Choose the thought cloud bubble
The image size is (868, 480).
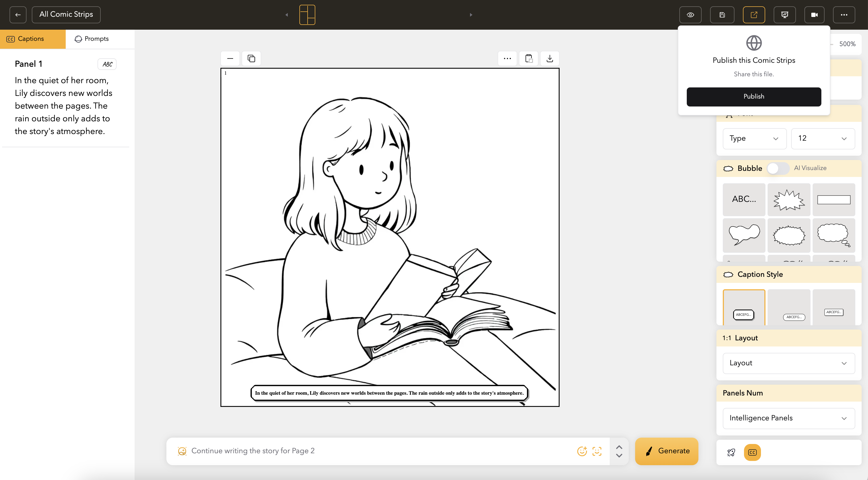point(834,235)
